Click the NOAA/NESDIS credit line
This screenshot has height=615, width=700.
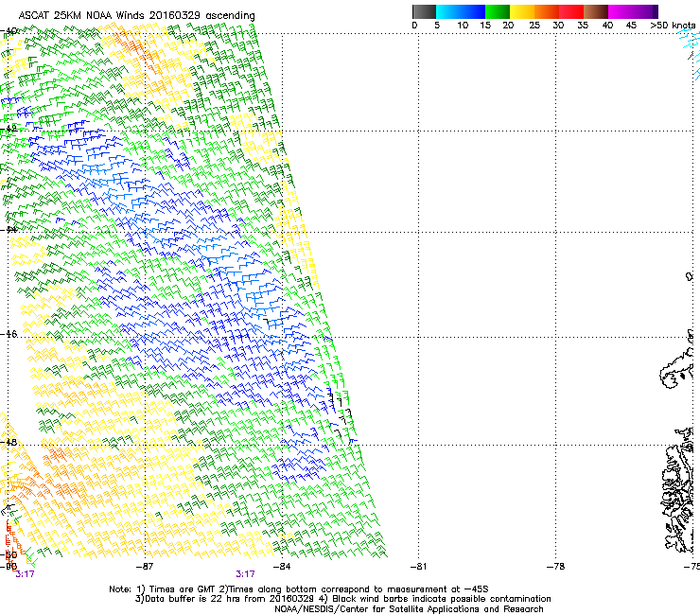tap(409, 609)
